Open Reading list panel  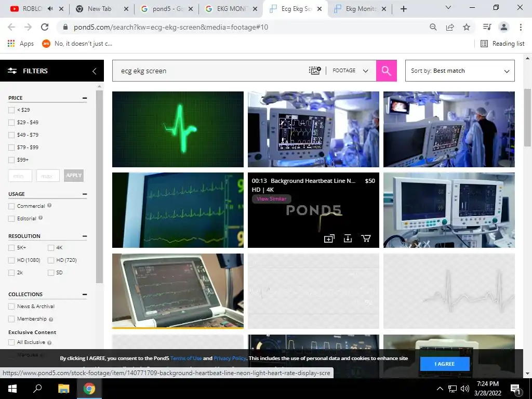tap(502, 44)
